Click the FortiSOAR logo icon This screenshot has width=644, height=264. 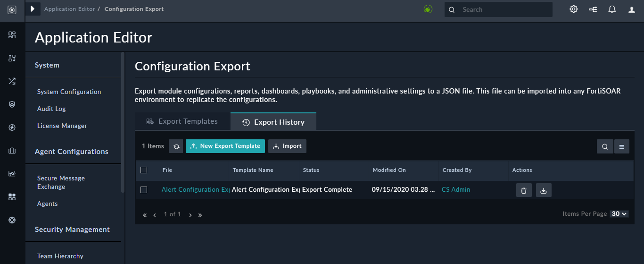click(x=12, y=9)
